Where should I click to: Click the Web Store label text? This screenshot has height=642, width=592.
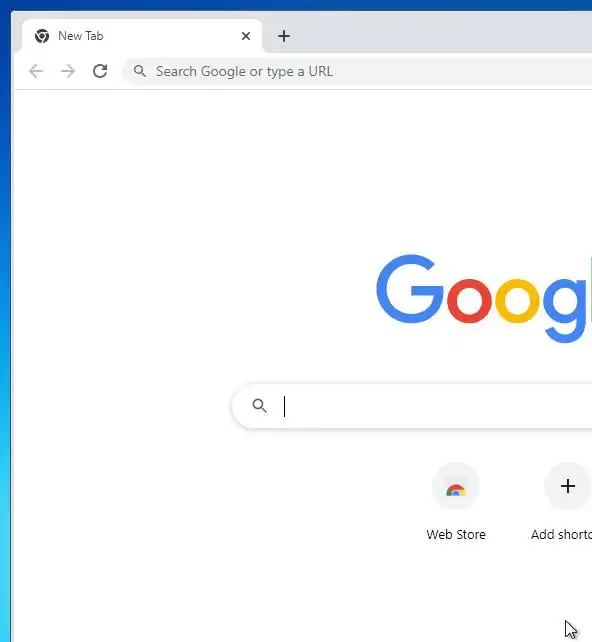point(456,535)
